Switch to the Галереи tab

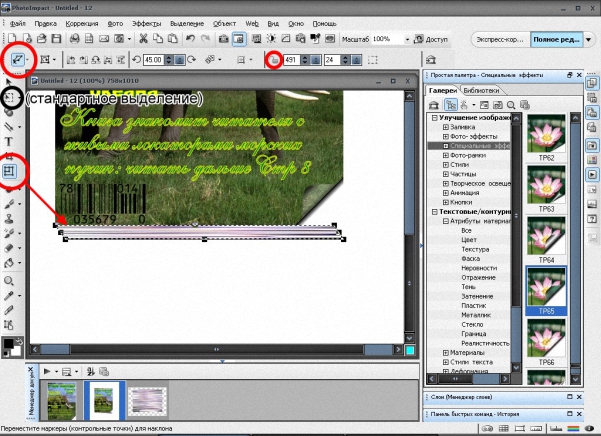(443, 90)
